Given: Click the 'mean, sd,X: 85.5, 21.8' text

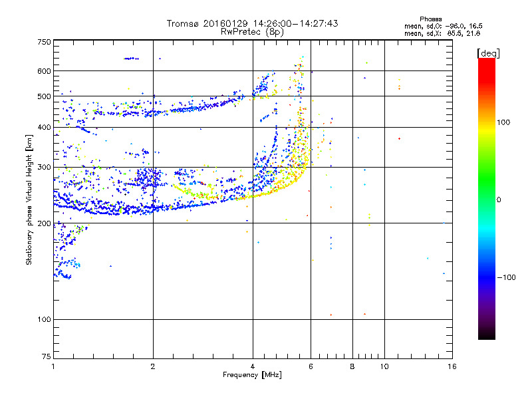Looking at the screenshot, I should pyautogui.click(x=442, y=33).
